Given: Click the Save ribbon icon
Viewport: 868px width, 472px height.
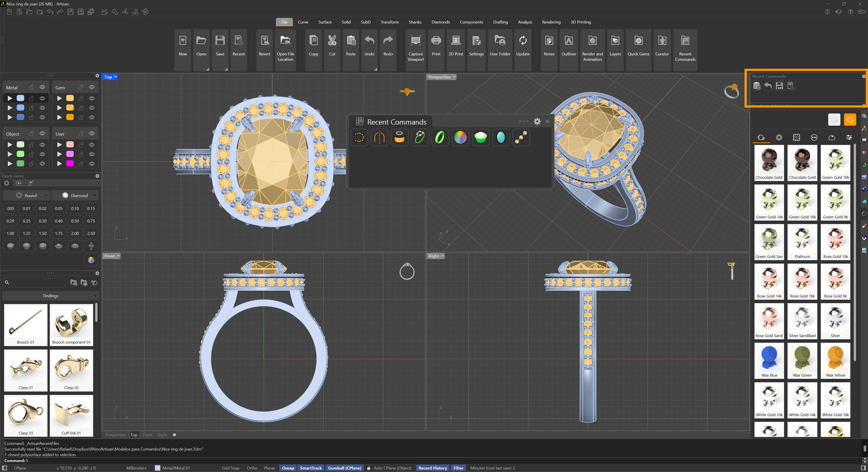Looking at the screenshot, I should point(220,41).
